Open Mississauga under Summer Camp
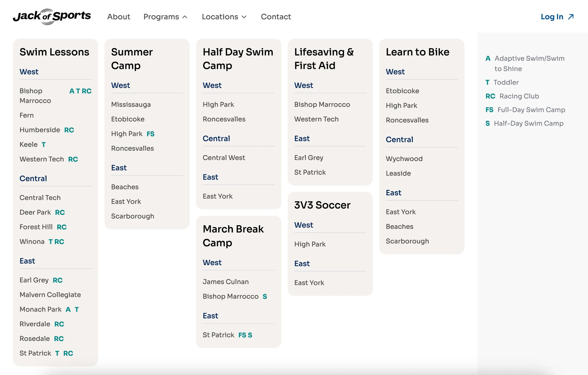Image resolution: width=588 pixels, height=375 pixels. (x=131, y=104)
